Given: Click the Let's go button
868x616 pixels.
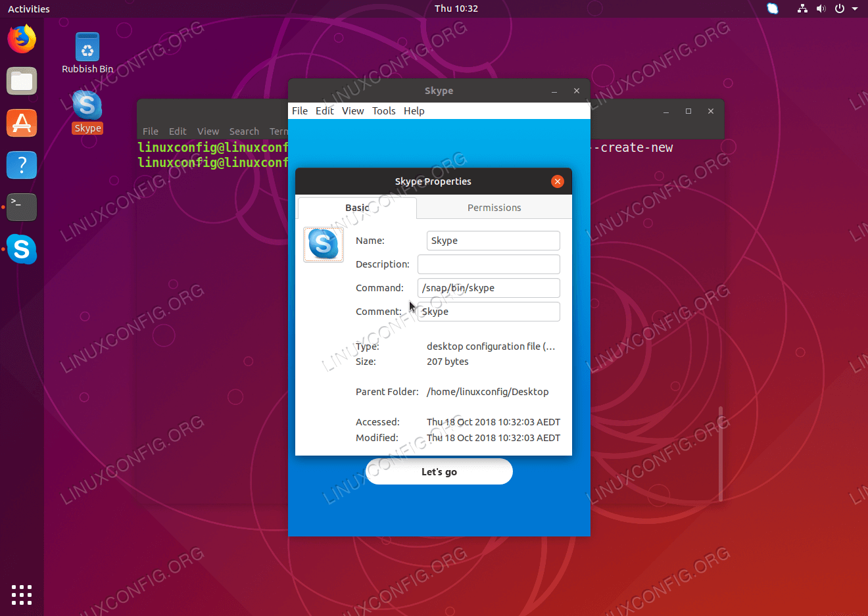Looking at the screenshot, I should tap(439, 471).
